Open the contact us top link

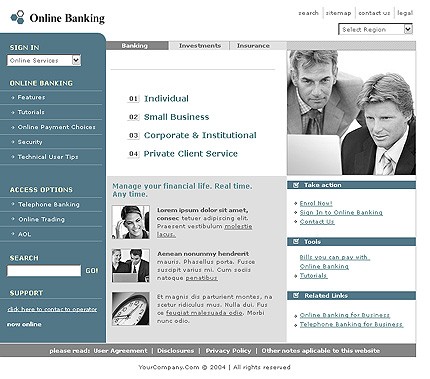click(374, 13)
